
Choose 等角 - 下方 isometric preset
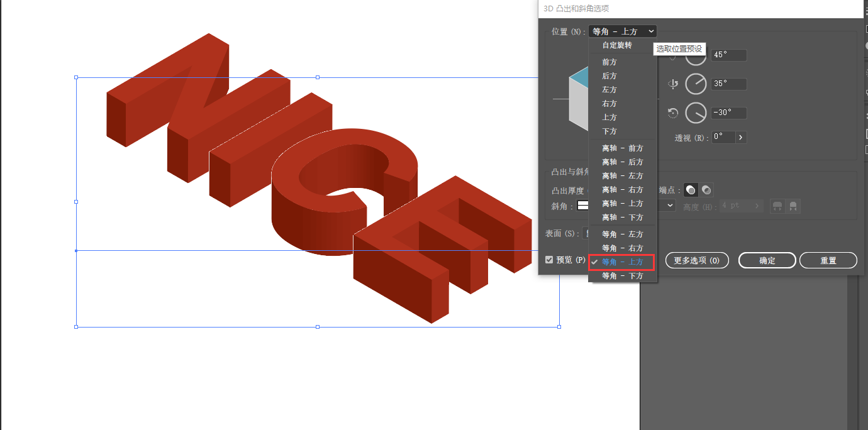point(623,276)
